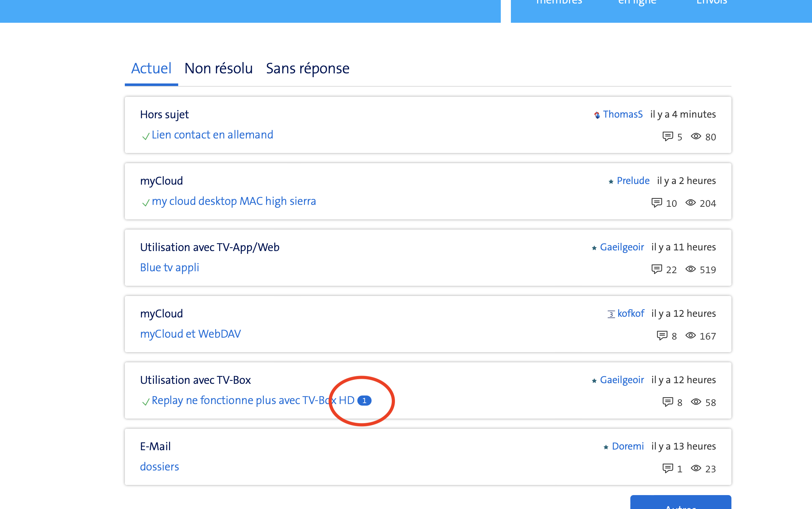Click the eye icon showing 519 views
The height and width of the screenshot is (509, 812).
[x=690, y=269]
